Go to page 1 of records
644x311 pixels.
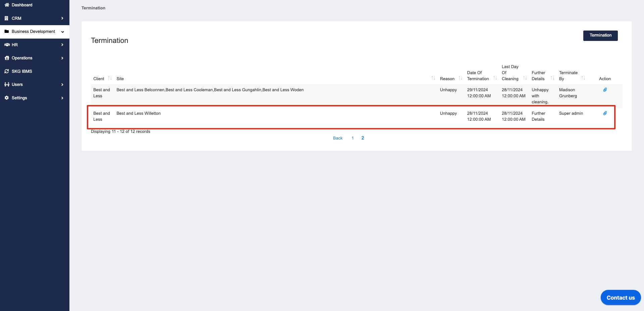353,138
